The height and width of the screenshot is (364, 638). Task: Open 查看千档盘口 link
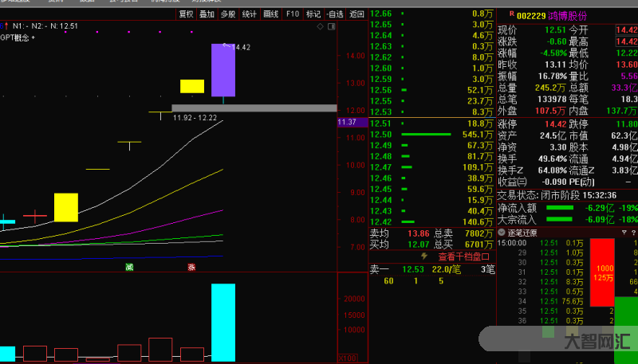pos(464,256)
